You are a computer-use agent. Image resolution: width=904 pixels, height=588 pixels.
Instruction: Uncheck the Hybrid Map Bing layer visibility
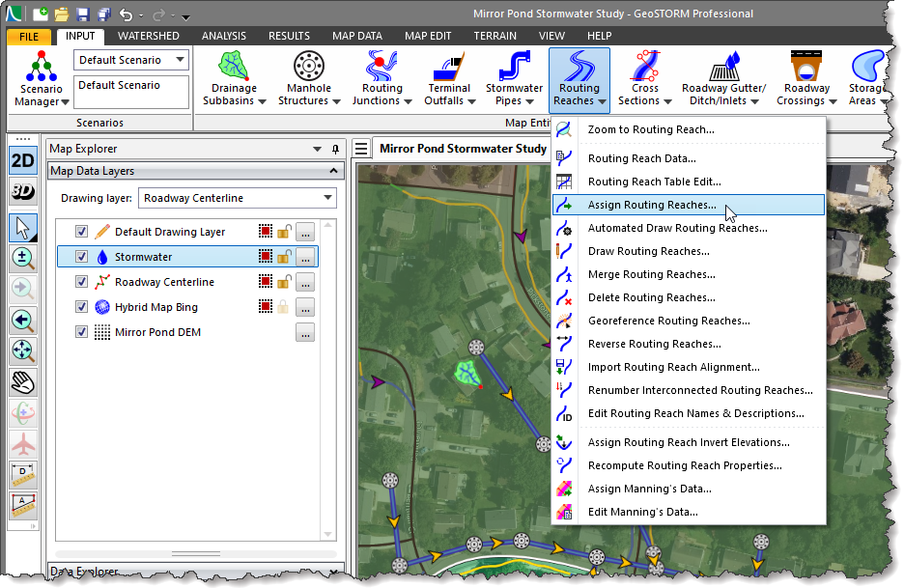(x=82, y=305)
